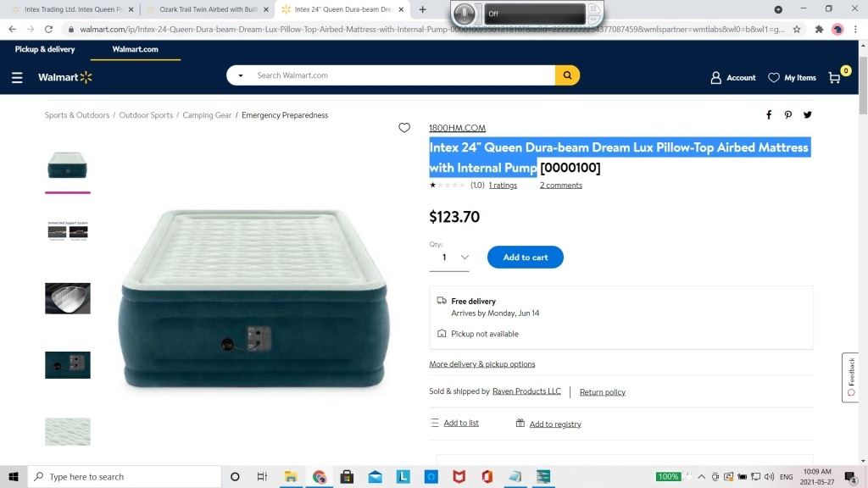Expand the Qty quantity dropdown

(449, 258)
